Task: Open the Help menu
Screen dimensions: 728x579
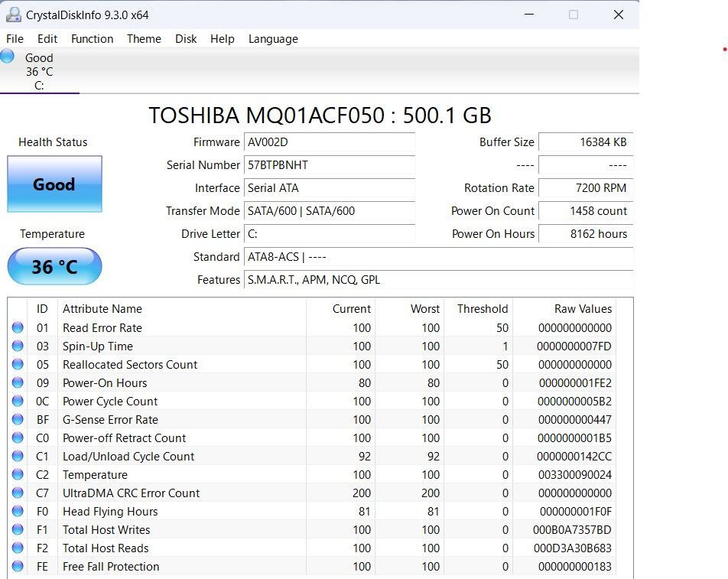Action: point(223,39)
